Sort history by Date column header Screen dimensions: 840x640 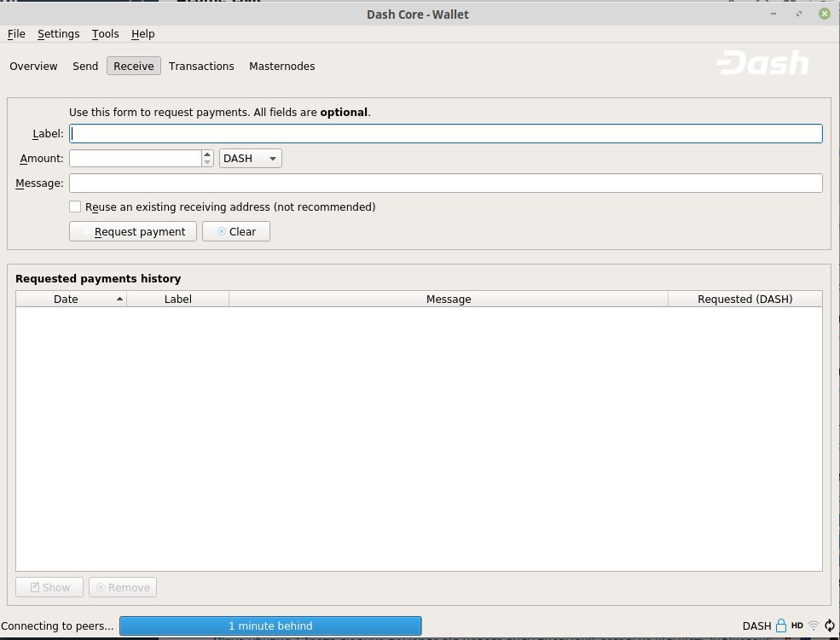71,300
